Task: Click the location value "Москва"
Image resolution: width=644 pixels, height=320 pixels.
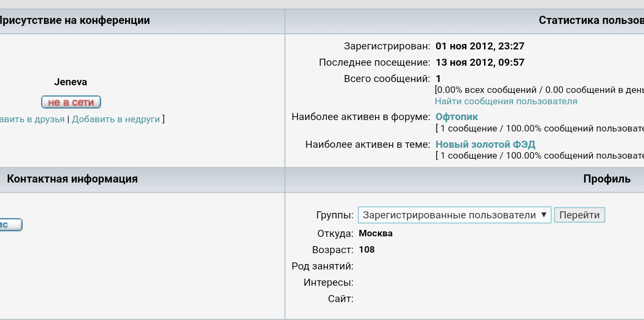Action: click(x=375, y=234)
